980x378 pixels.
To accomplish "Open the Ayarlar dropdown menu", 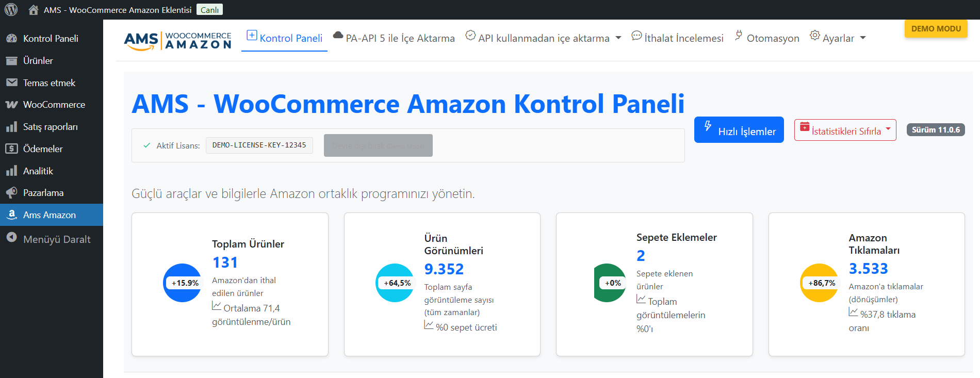I will tap(838, 38).
